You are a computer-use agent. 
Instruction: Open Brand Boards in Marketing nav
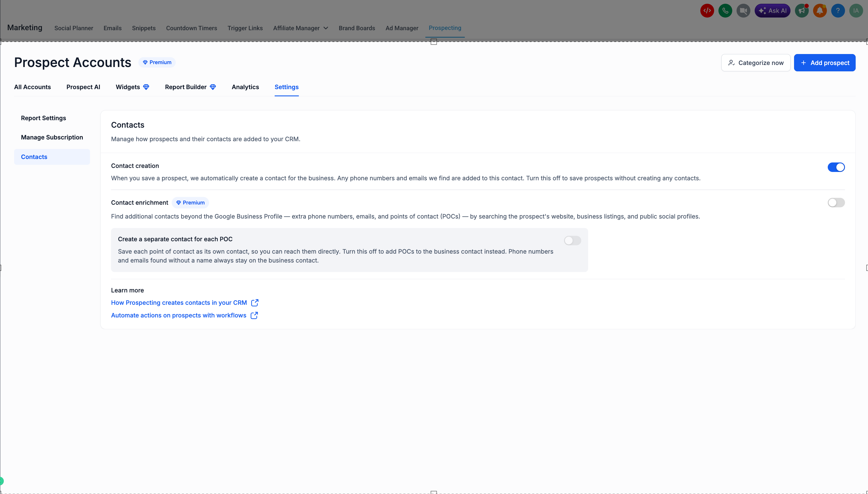point(357,28)
